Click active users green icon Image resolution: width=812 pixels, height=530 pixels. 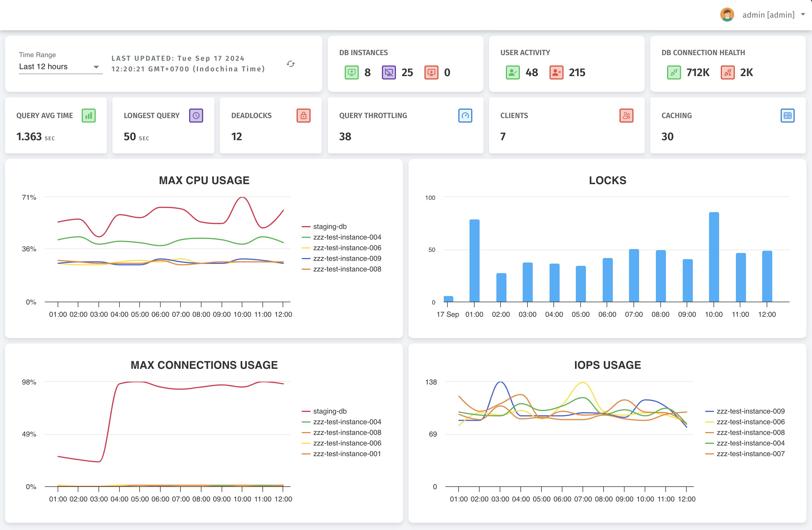[x=512, y=72]
